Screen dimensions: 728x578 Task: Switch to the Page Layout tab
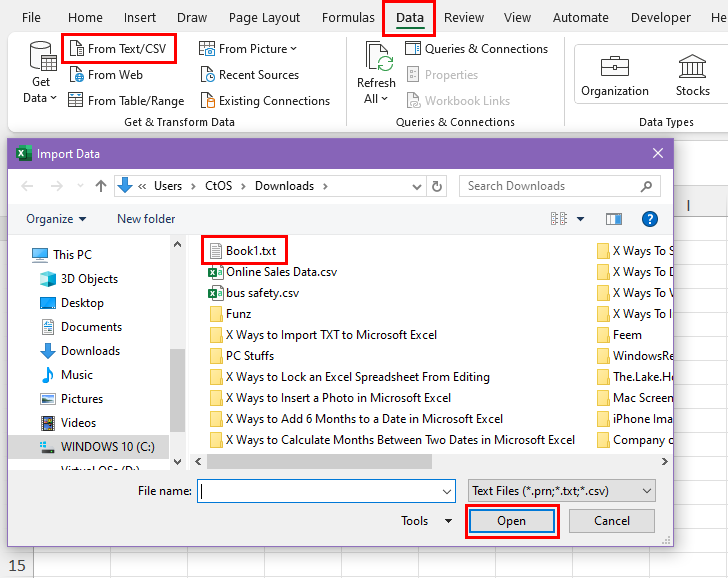[264, 18]
